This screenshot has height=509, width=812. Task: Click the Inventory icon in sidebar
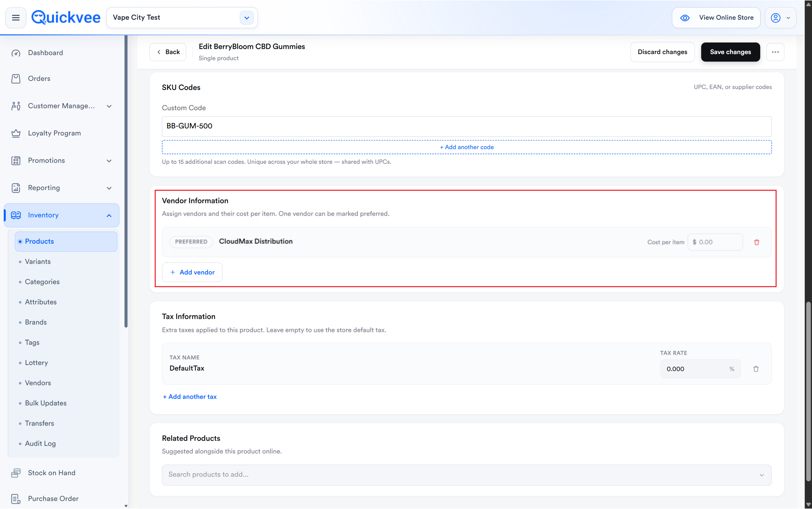pos(16,215)
